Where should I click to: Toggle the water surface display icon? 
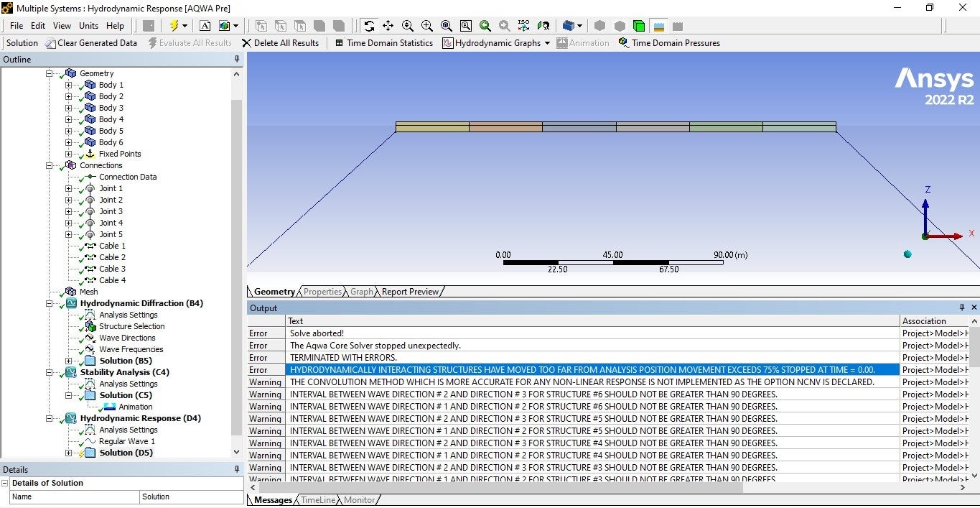point(658,26)
